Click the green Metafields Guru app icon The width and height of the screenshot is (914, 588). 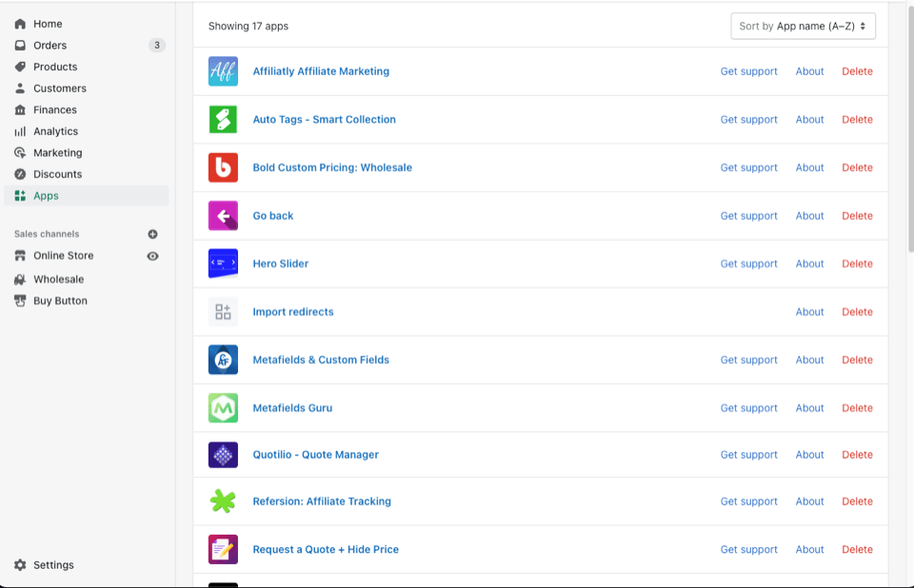tap(223, 407)
